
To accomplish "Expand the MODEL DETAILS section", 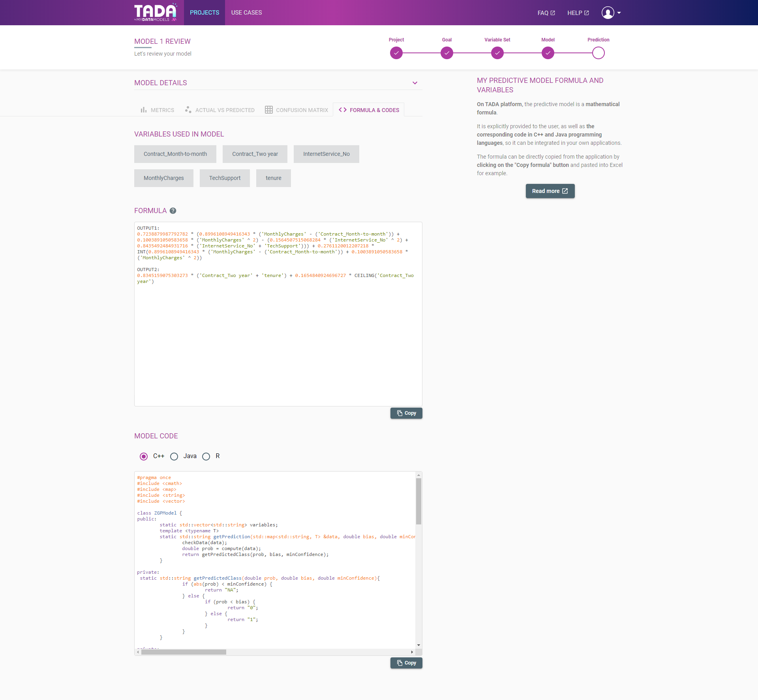I will click(415, 82).
